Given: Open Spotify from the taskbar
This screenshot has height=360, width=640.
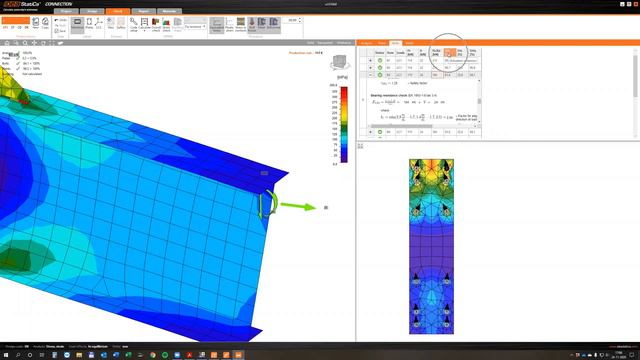Looking at the screenshot, I should coord(165,355).
